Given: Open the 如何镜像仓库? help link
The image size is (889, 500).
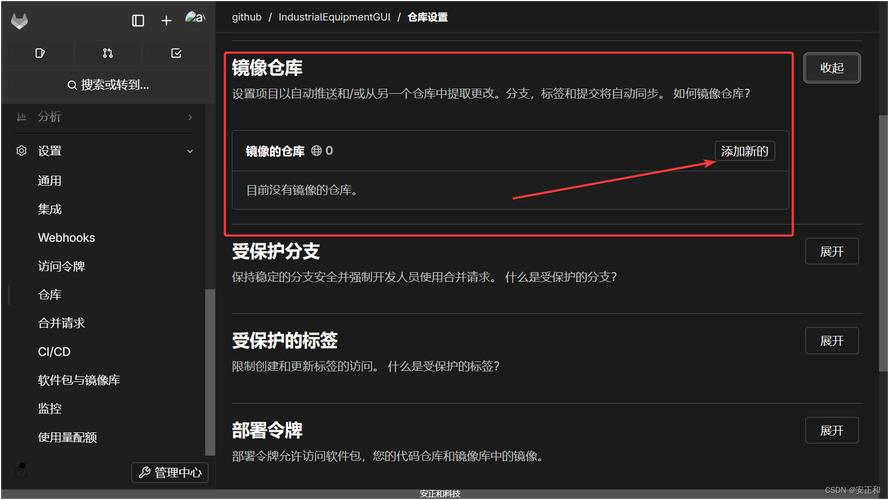Looking at the screenshot, I should 712,94.
